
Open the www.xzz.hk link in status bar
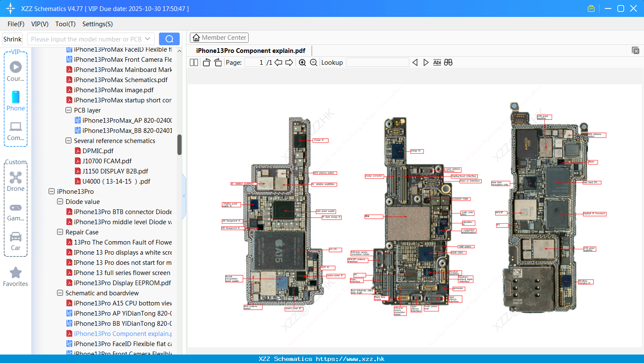click(350, 359)
